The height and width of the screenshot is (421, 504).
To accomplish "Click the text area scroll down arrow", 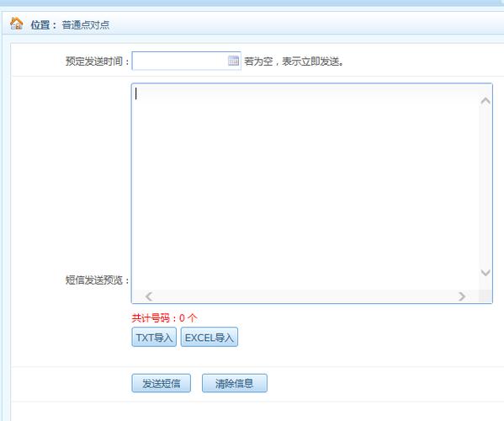I will tap(485, 273).
